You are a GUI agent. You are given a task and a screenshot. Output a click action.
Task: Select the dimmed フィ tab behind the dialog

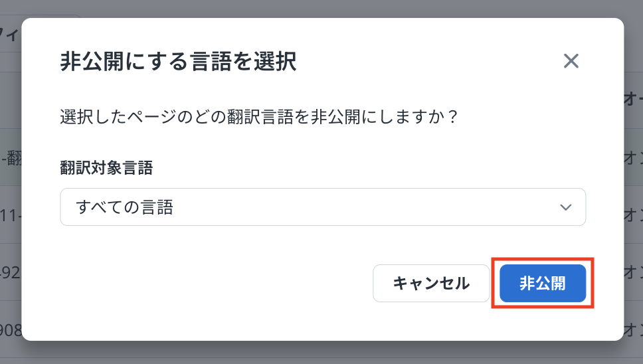[x=9, y=33]
